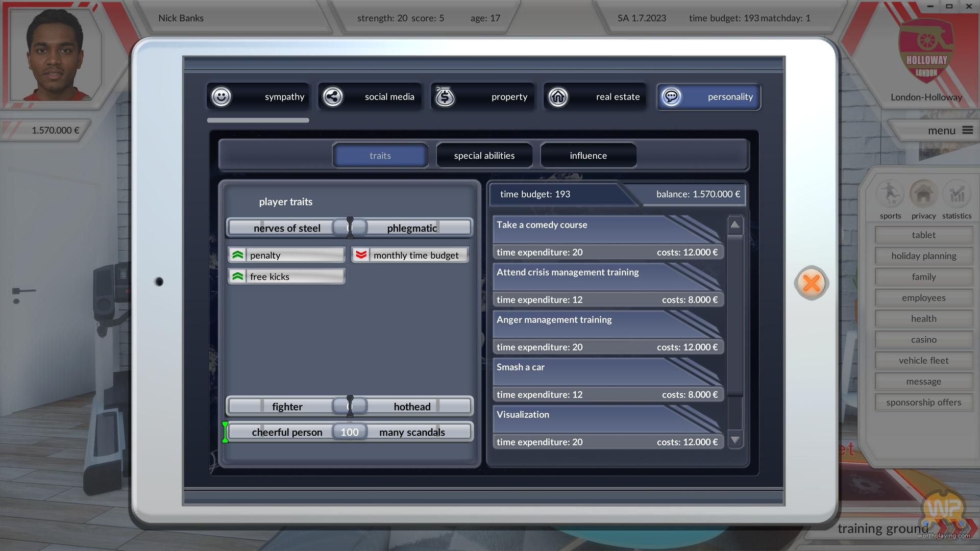The image size is (980, 551).
Task: Close the tablet with orange X
Action: pos(811,283)
